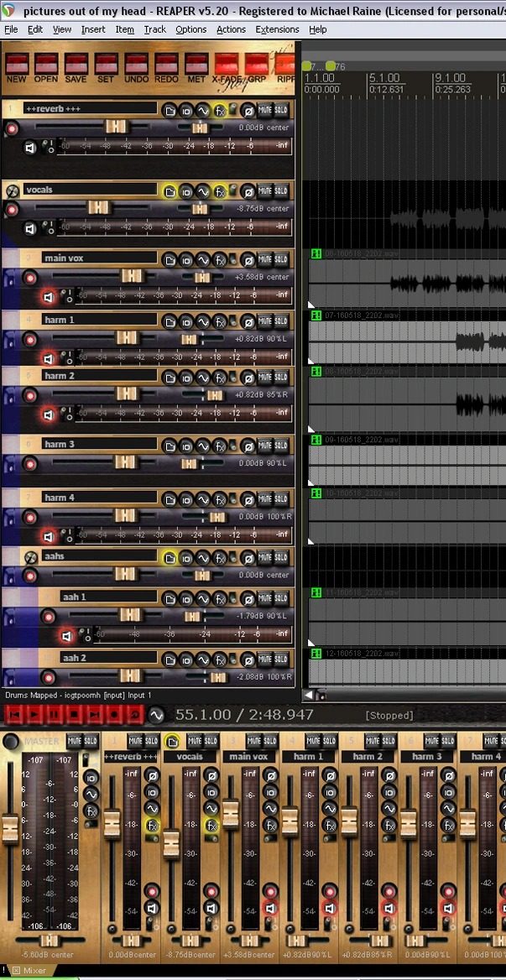506x980 pixels.
Task: Solo the MASTER channel in mixer
Action: click(91, 741)
